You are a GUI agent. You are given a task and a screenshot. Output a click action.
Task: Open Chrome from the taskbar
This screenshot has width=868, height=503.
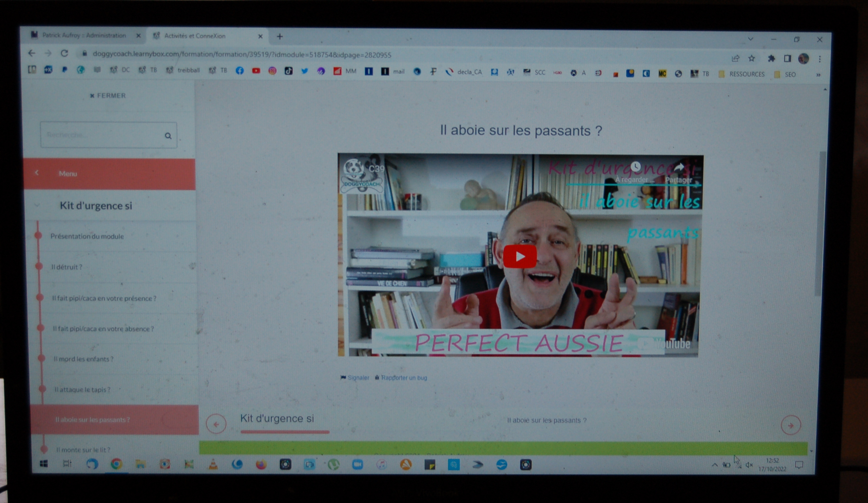click(116, 464)
